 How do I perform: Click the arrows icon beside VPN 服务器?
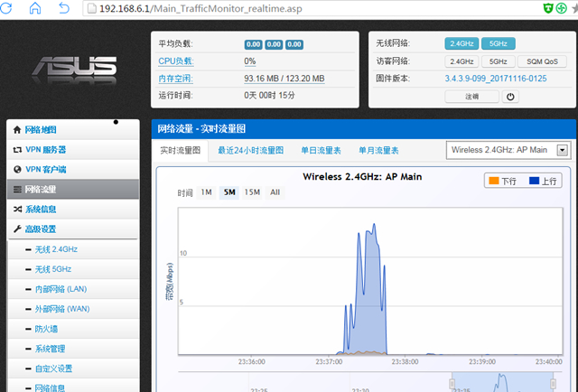coord(17,150)
